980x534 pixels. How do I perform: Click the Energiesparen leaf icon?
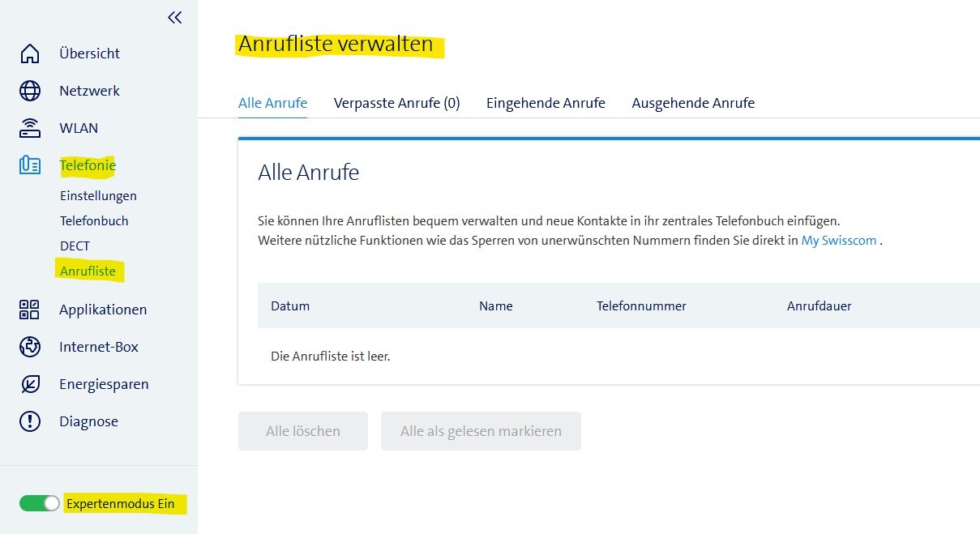(30, 384)
